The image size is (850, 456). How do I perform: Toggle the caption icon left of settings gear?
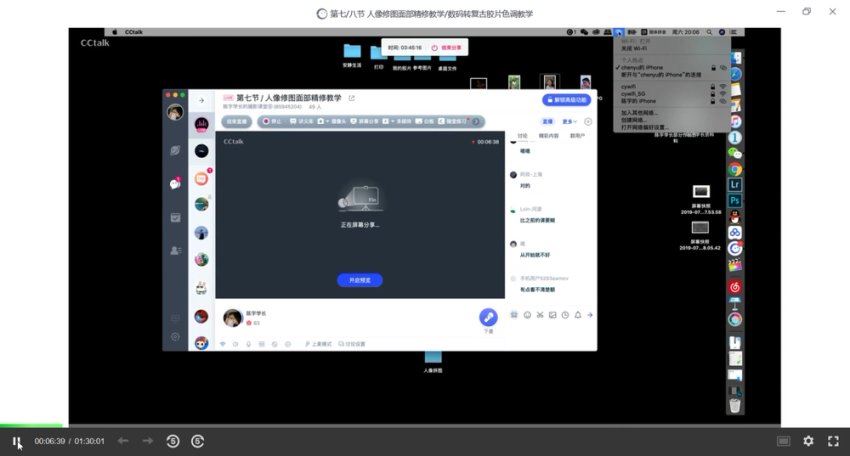tap(783, 441)
